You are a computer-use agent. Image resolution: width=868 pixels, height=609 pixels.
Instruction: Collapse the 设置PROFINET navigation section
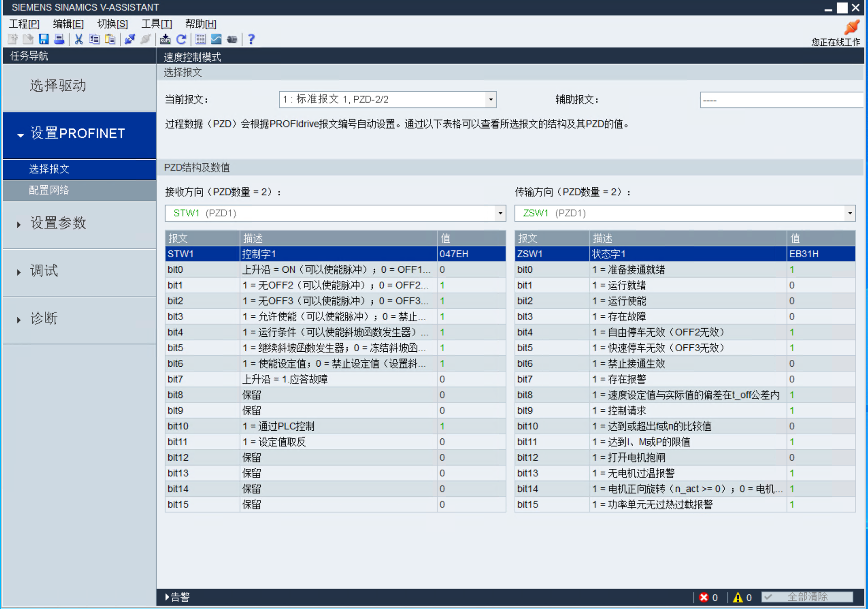coord(20,135)
